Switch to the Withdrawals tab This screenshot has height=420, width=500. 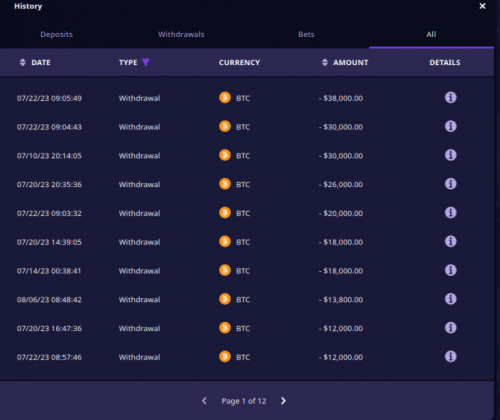click(x=181, y=34)
